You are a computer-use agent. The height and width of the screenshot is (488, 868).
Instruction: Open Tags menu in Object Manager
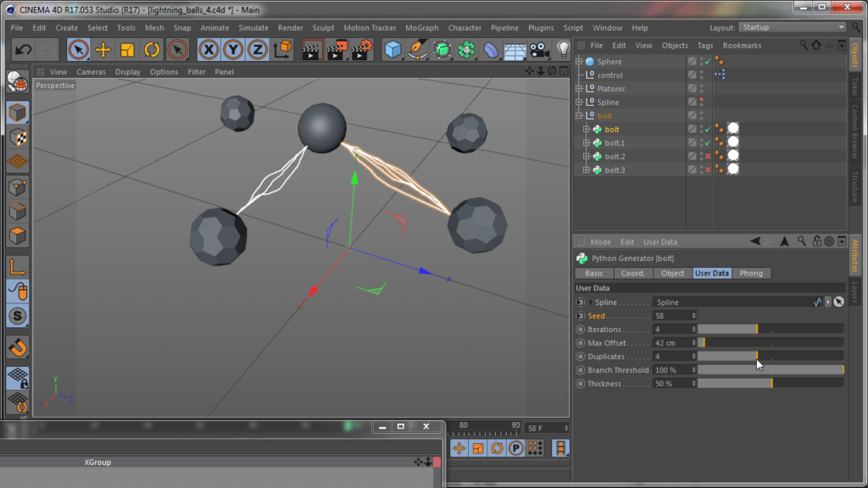click(704, 46)
